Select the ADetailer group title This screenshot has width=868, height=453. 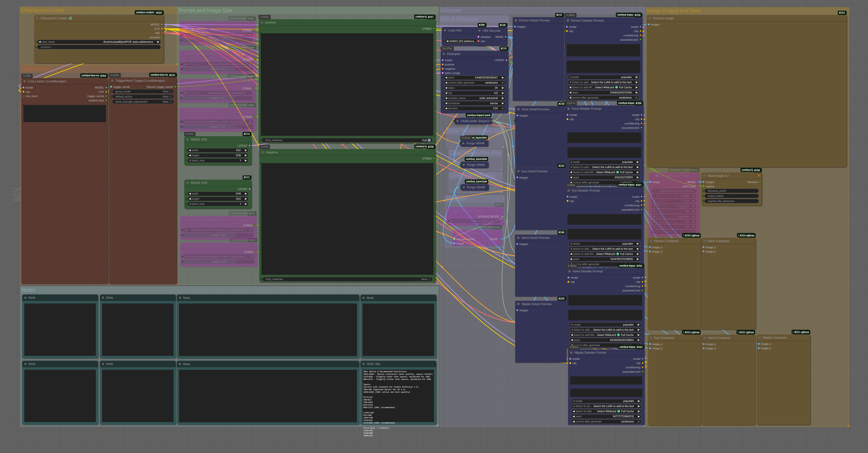point(451,10)
